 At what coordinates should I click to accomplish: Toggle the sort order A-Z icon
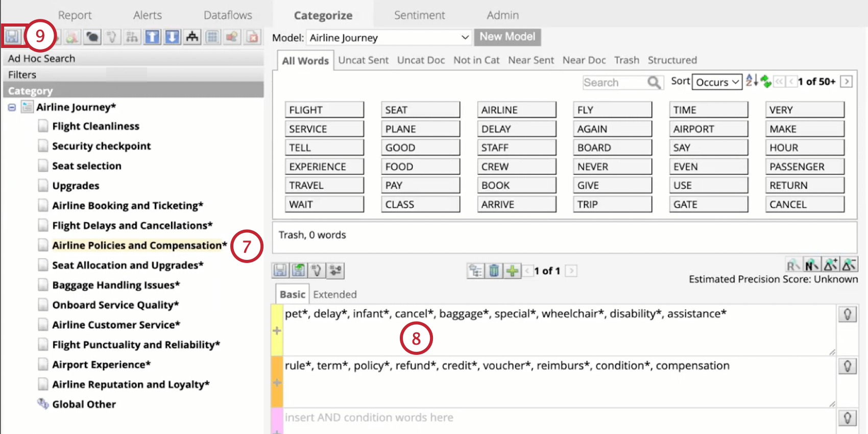(x=751, y=81)
